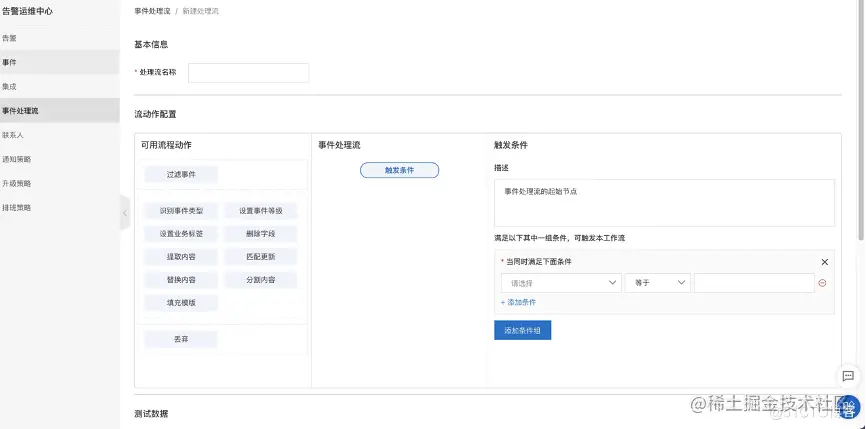The height and width of the screenshot is (429, 866).
Task: Click the + 添加条件 link
Action: point(518,303)
